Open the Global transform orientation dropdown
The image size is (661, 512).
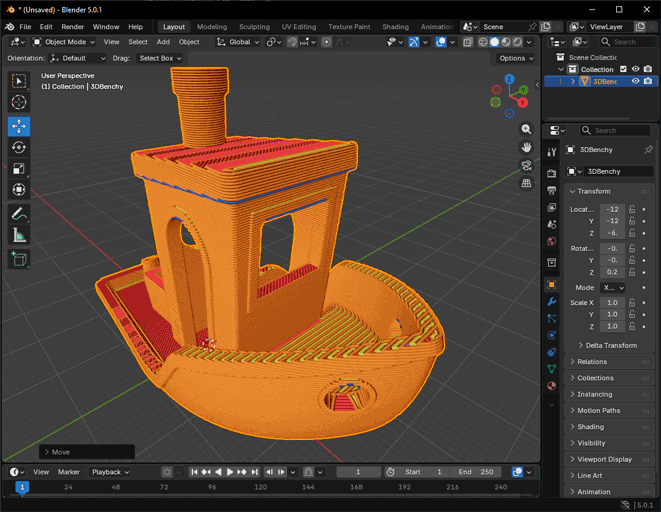tap(238, 42)
